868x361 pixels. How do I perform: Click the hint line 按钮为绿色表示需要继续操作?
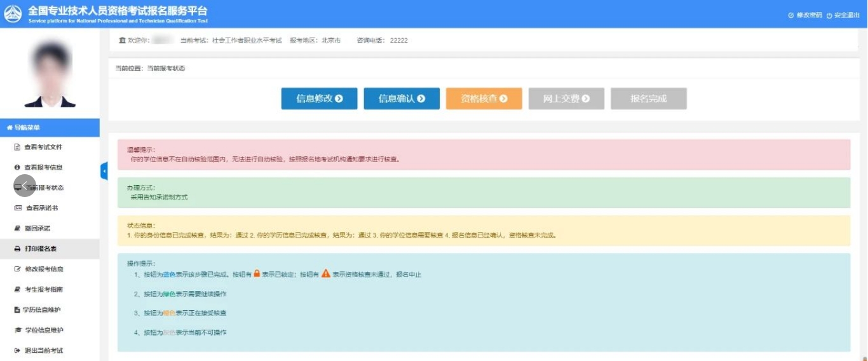[180, 294]
